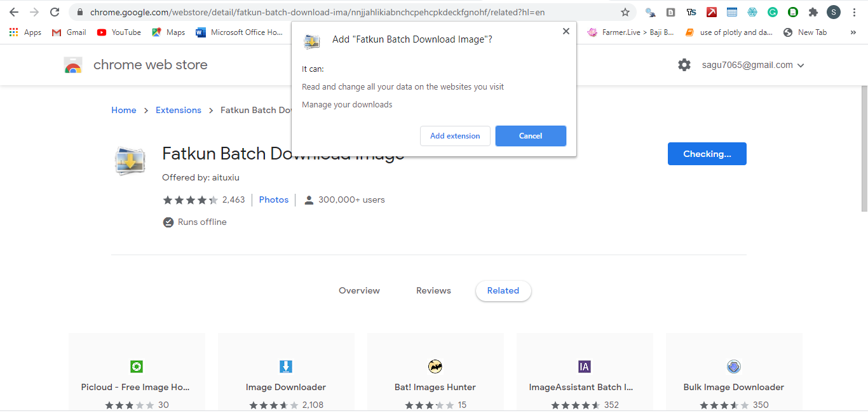The image size is (868, 413).
Task: View site information via the lock icon
Action: (x=79, y=12)
